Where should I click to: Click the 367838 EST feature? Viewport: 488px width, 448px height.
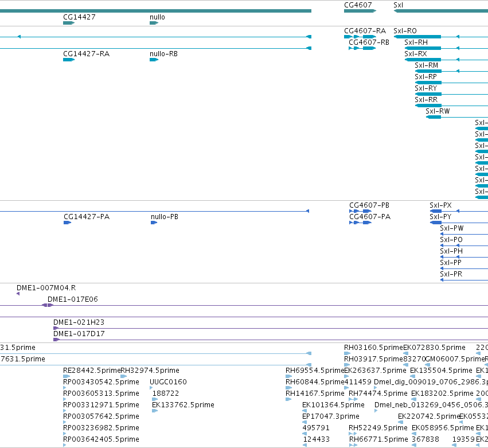pyautogui.click(x=414, y=445)
